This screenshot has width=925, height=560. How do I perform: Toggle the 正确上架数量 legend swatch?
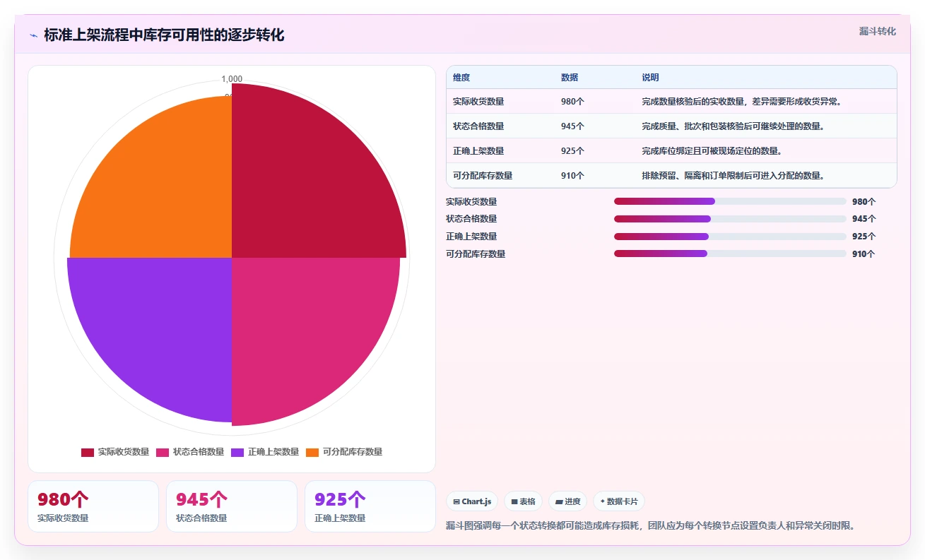point(237,452)
